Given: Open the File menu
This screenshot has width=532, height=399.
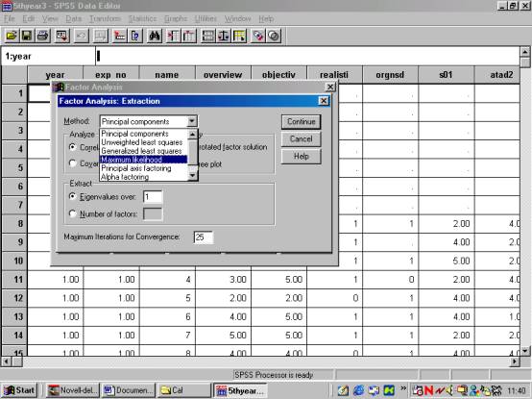Looking at the screenshot, I should [x=10, y=18].
